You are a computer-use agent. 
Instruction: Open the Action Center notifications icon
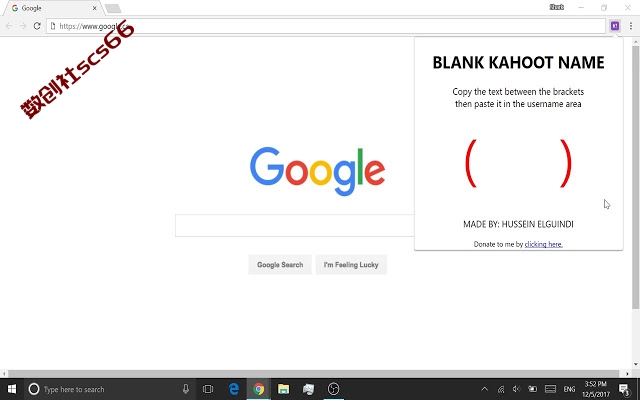pyautogui.click(x=624, y=389)
